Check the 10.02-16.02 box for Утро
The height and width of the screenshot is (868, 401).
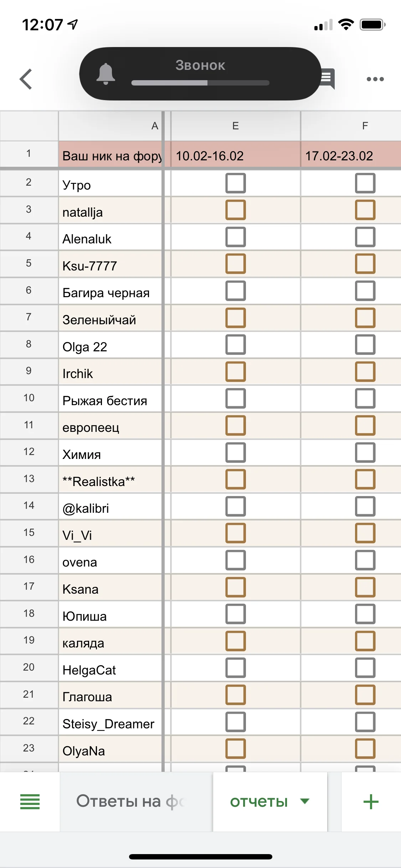[236, 183]
